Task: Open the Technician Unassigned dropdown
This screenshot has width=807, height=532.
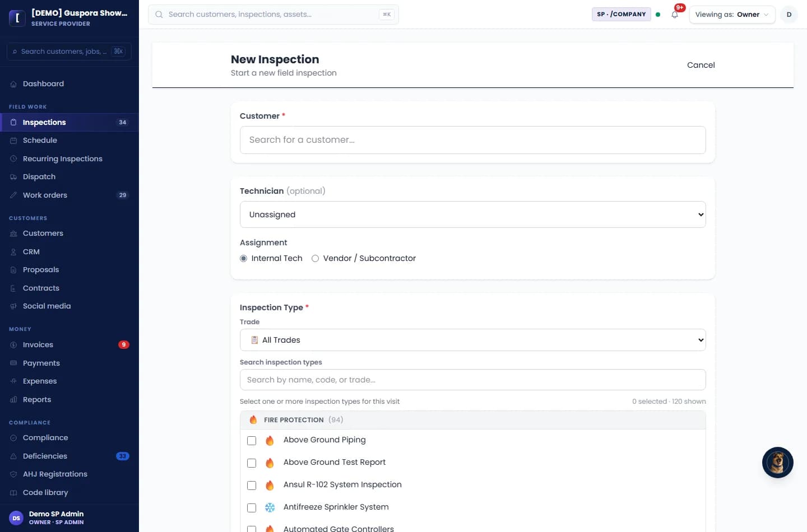Action: (x=472, y=214)
